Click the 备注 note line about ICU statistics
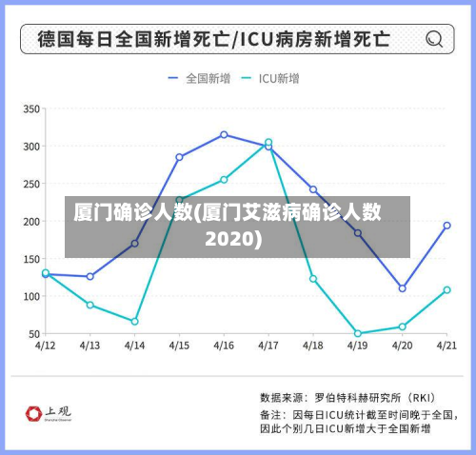Image resolution: width=476 pixels, height=455 pixels. [x=359, y=415]
